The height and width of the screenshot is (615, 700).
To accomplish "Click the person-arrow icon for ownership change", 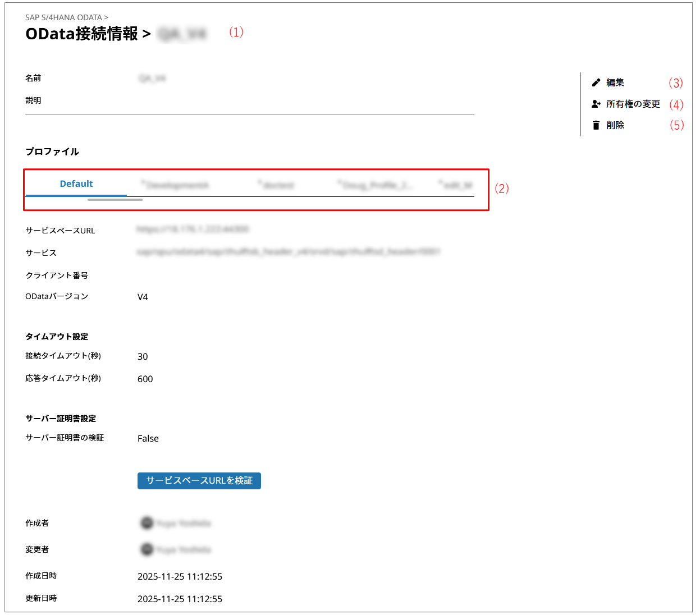I will [596, 104].
